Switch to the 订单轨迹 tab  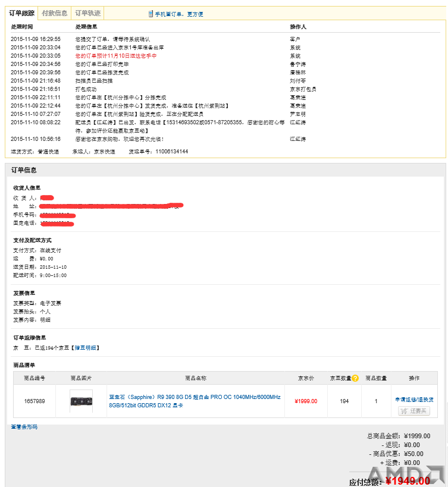[x=87, y=13]
